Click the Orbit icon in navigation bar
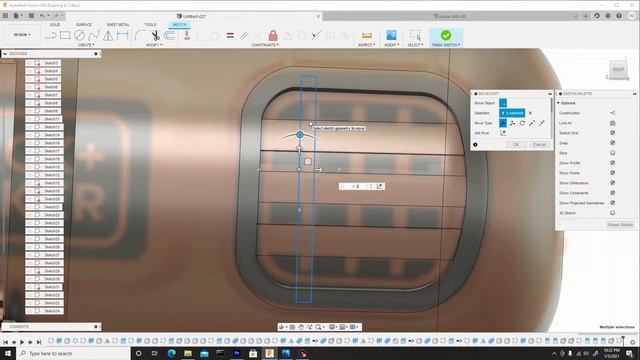This screenshot has height=360, width=640. pos(282,327)
